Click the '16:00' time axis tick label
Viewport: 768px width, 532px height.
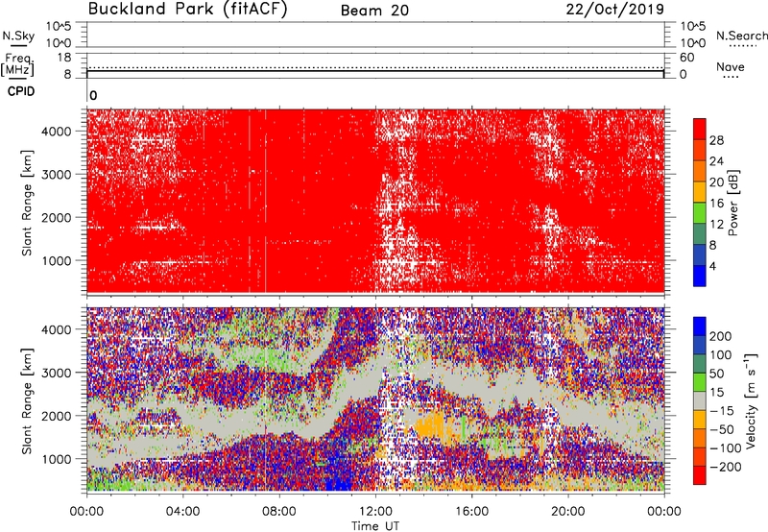tap(471, 512)
